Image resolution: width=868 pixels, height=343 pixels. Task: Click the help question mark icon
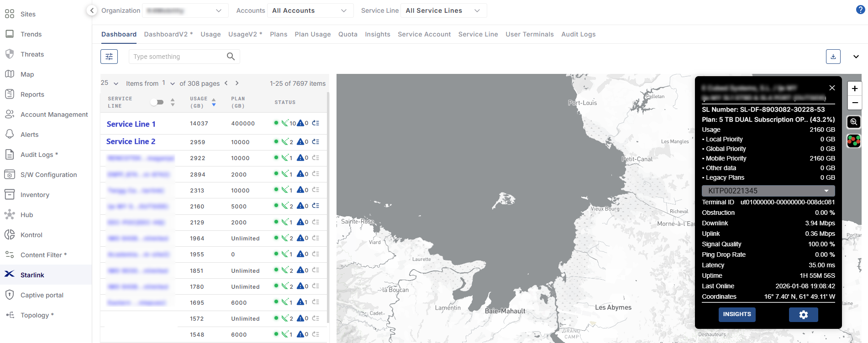tap(860, 10)
